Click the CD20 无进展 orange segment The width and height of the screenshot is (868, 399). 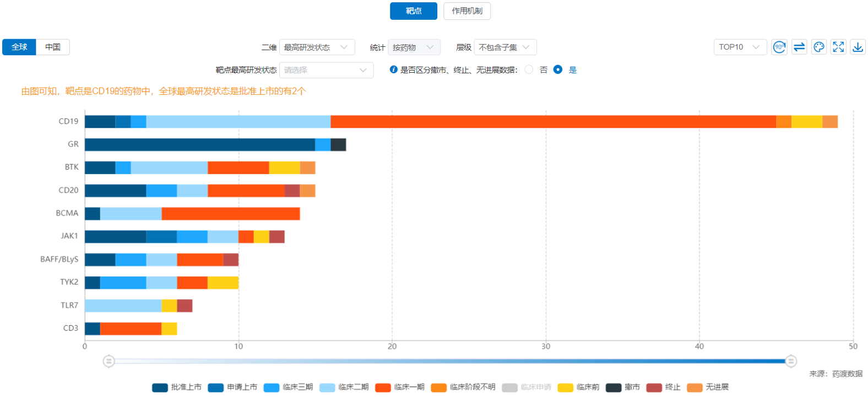tap(307, 191)
